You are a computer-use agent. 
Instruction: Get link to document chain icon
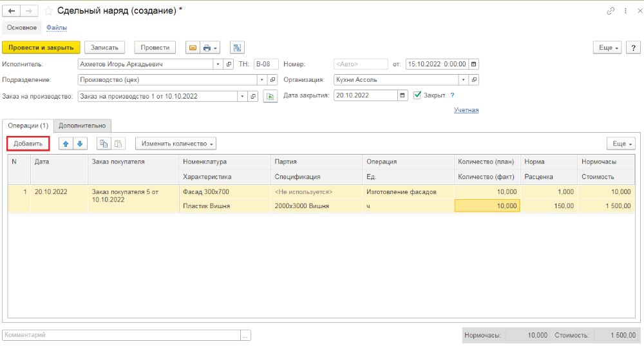[x=611, y=11]
